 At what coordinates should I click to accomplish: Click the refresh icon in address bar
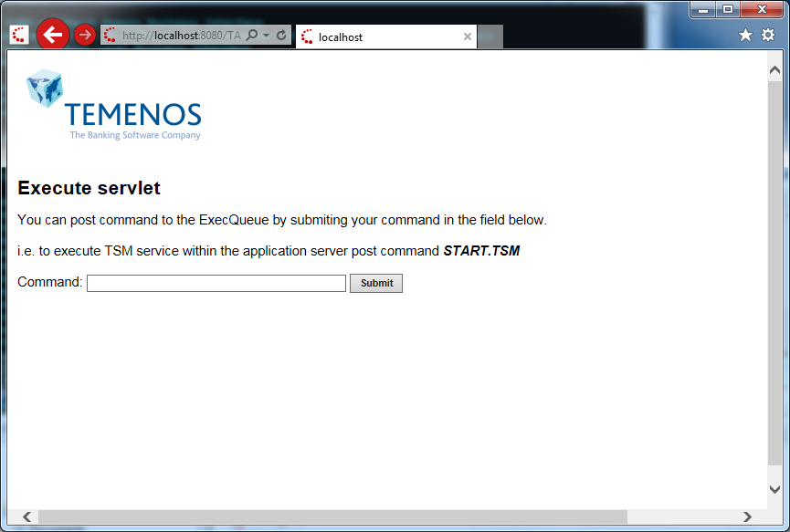click(281, 36)
